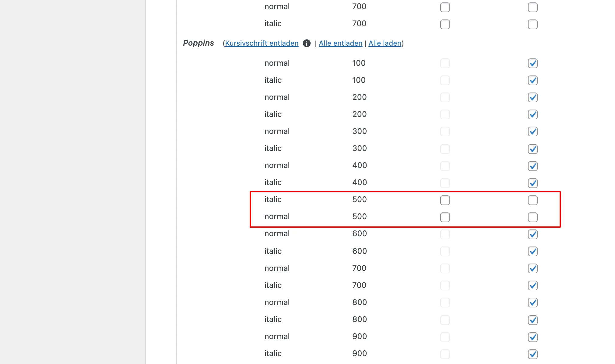Untick the checked box for Poppins italic 900

(532, 354)
